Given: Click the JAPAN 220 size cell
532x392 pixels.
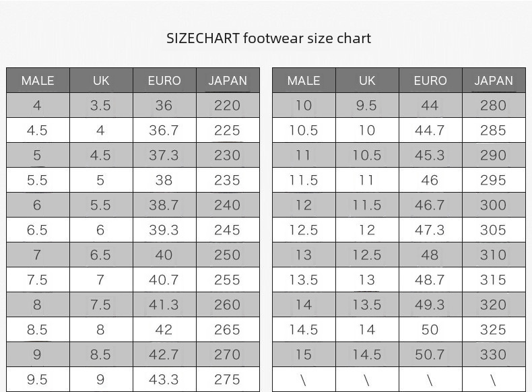Looking at the screenshot, I should [227, 106].
